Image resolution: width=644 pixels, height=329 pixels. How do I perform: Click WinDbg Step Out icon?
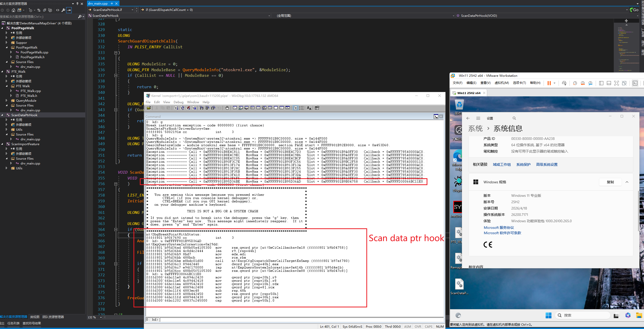[x=213, y=108]
